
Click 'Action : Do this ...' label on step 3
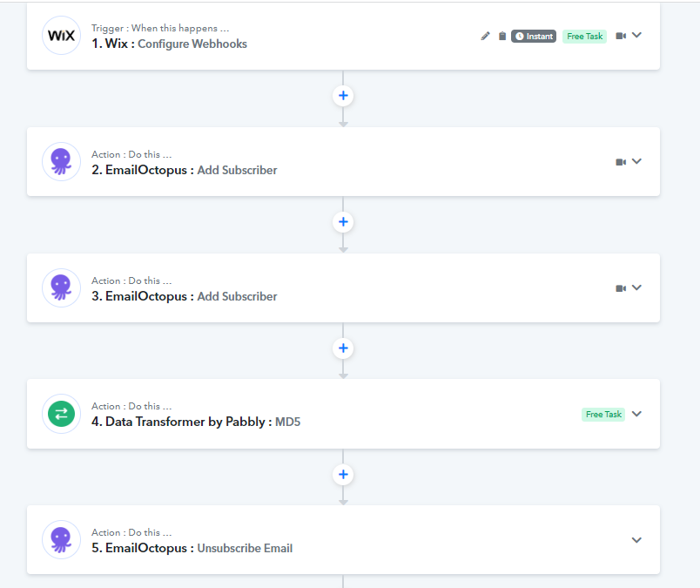pos(131,280)
